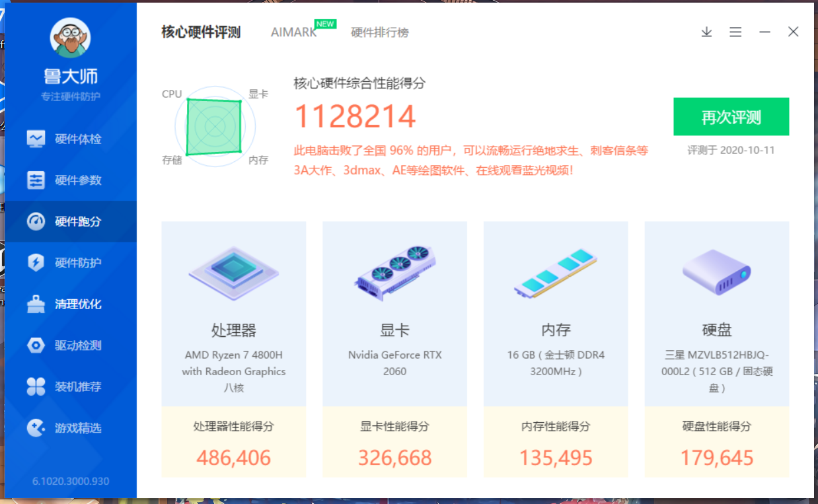The image size is (818, 504).
Task: Click the 硬件体检 monitor icon
Action: [36, 139]
